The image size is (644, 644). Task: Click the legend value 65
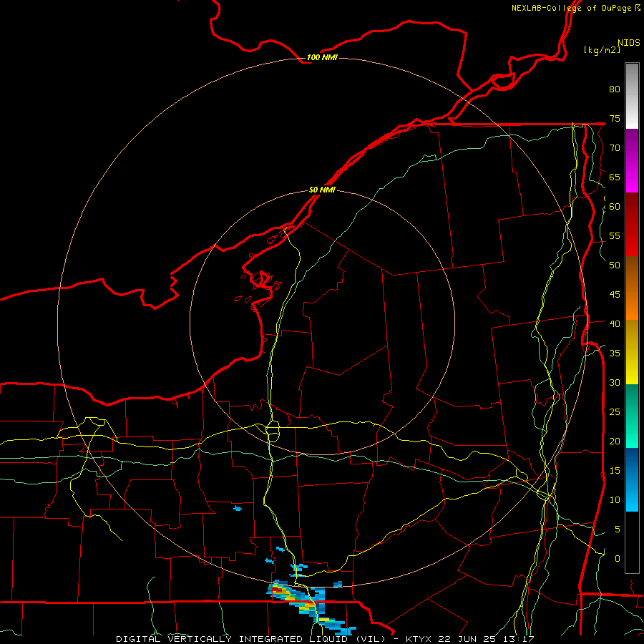[615, 177]
